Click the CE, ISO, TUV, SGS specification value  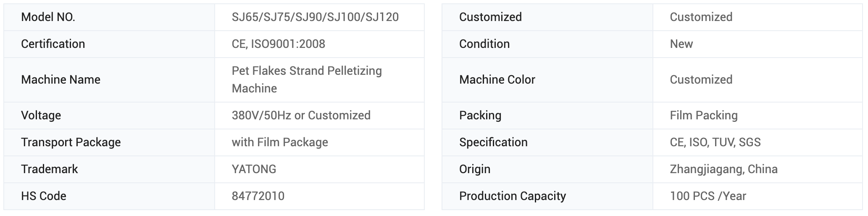point(715,142)
